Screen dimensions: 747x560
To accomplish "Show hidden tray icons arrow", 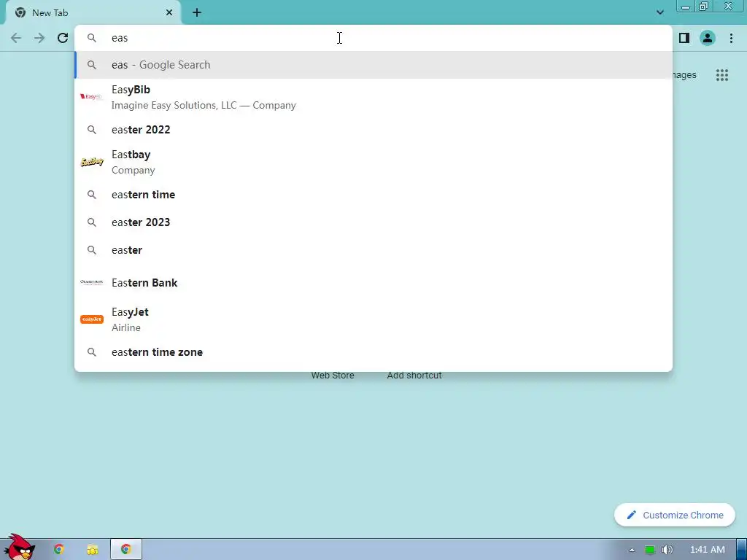I will 632,550.
